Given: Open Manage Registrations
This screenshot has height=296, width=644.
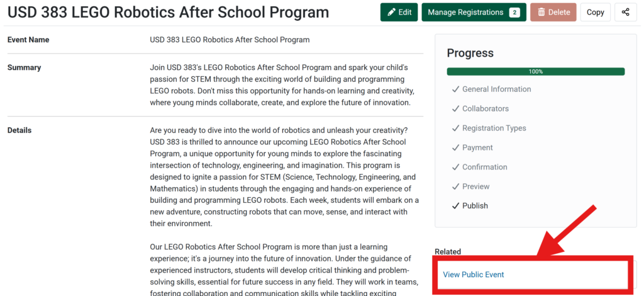Looking at the screenshot, I should tap(464, 12).
